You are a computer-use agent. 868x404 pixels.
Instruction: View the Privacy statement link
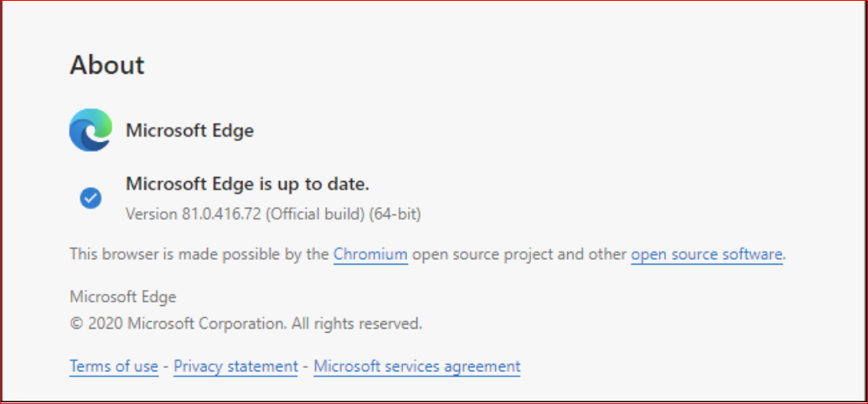pos(235,366)
